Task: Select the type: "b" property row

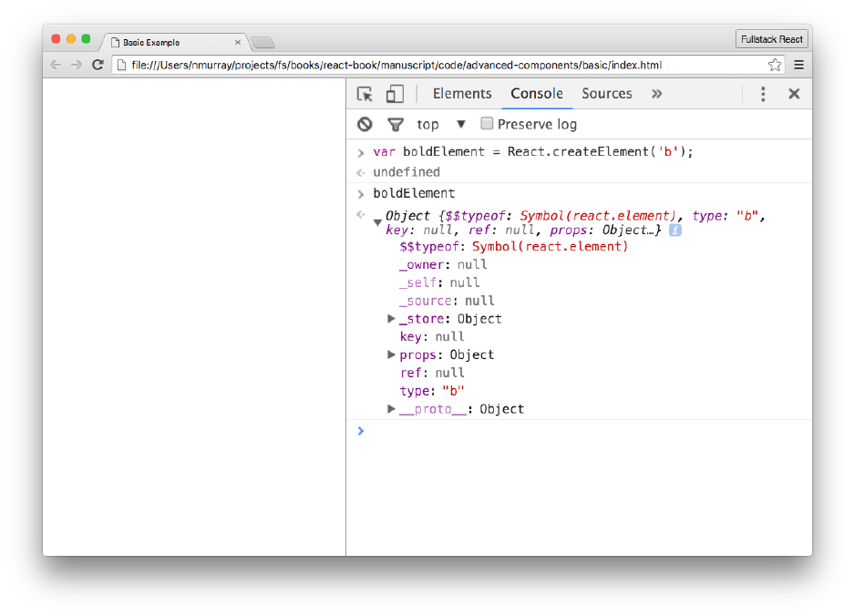Action: tap(432, 391)
